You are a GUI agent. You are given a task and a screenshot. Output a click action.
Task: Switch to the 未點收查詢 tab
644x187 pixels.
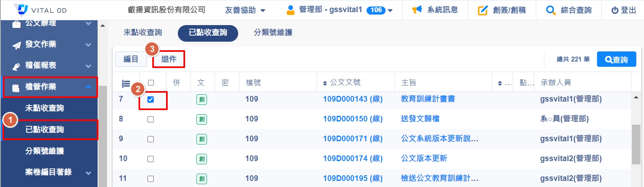143,33
